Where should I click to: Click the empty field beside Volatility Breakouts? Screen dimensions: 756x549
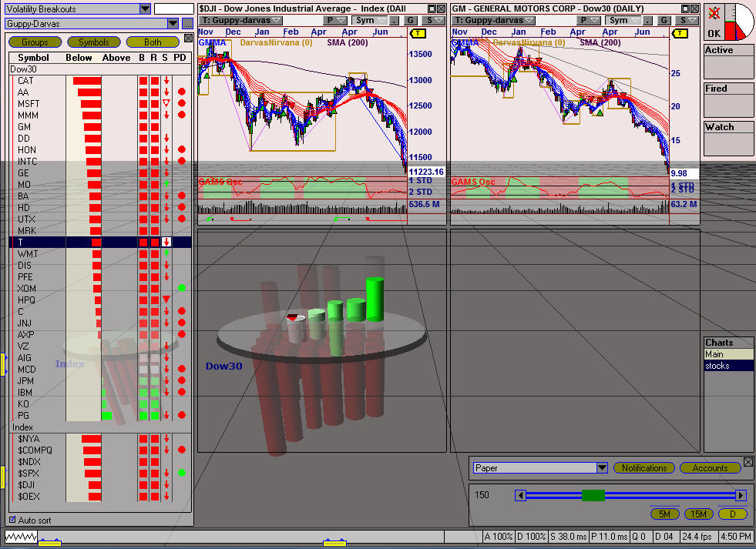pos(174,8)
